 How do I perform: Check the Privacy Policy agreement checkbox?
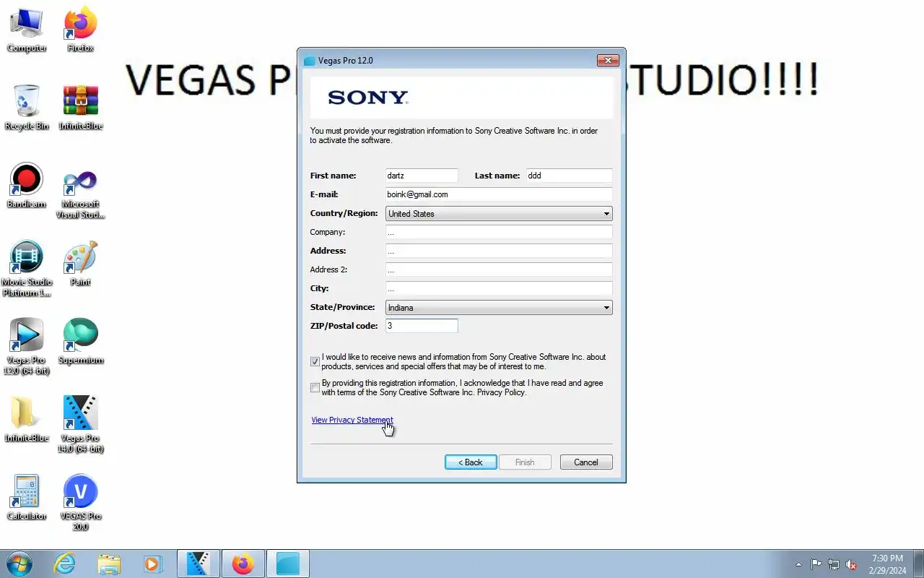(315, 387)
